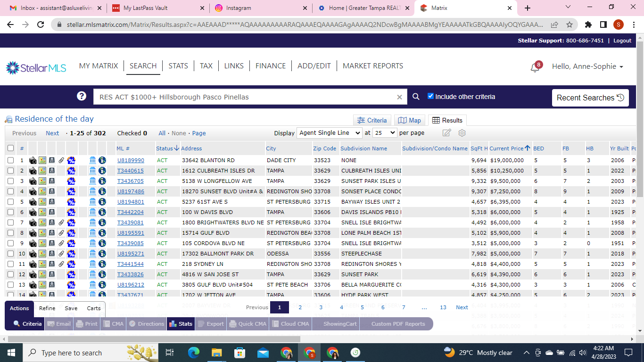The width and height of the screenshot is (644, 362).
Task: Select the checkbox for listing row 3
Action: point(11,181)
